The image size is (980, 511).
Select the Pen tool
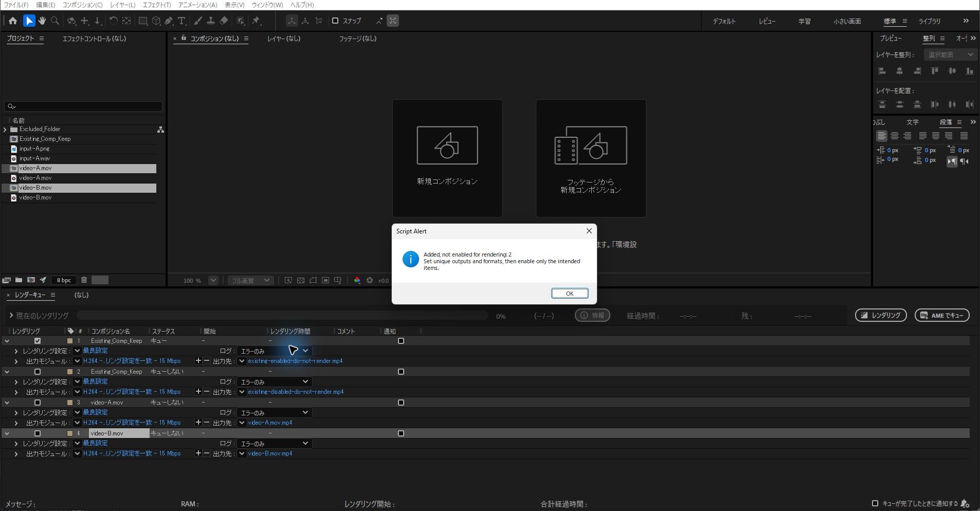point(169,21)
